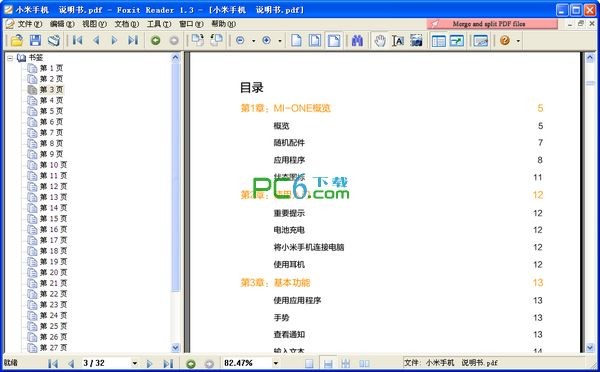
Task: Open the zoom out dropdown arrow
Action: pos(253,41)
